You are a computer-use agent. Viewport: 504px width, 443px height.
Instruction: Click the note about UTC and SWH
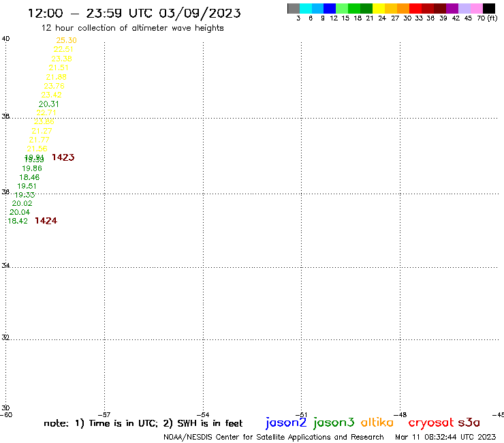coord(143,423)
